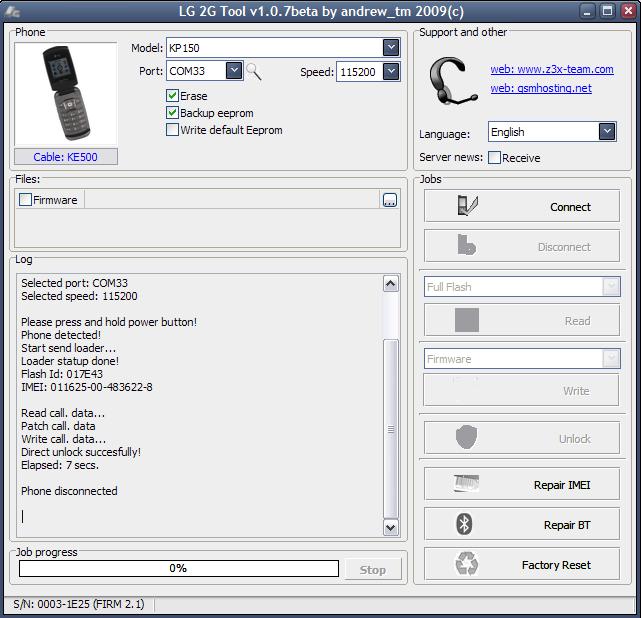Expand the Full Flash read dropdown
Image resolution: width=641 pixels, height=618 pixels.
pyautogui.click(x=611, y=286)
